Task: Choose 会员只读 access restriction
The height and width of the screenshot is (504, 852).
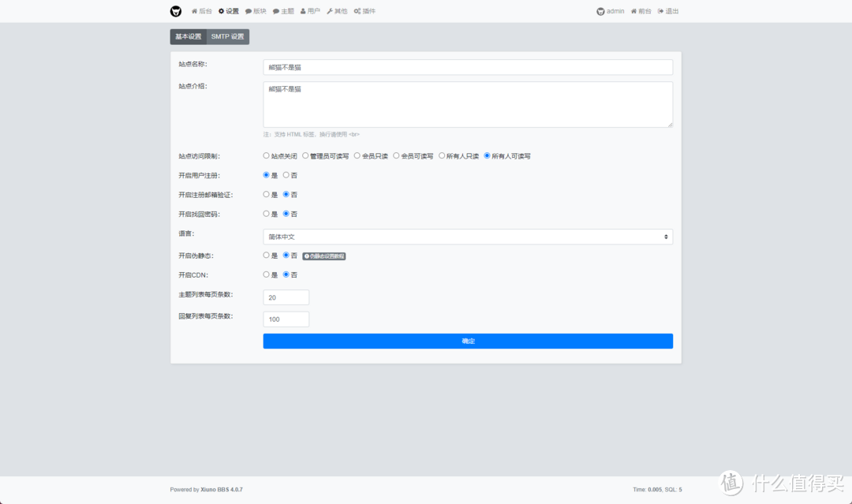Action: tap(357, 156)
